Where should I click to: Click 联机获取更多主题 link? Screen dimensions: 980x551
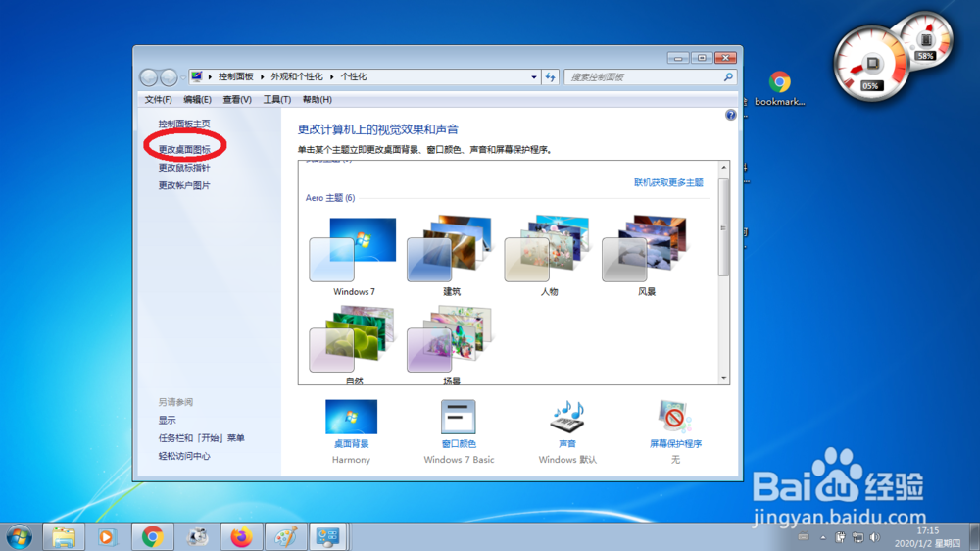click(668, 182)
